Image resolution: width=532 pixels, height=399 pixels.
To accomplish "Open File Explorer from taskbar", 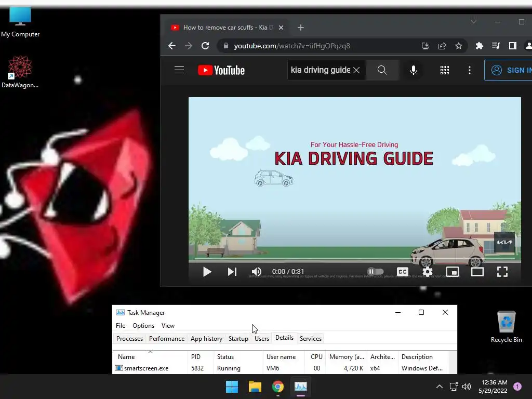I will [x=255, y=387].
